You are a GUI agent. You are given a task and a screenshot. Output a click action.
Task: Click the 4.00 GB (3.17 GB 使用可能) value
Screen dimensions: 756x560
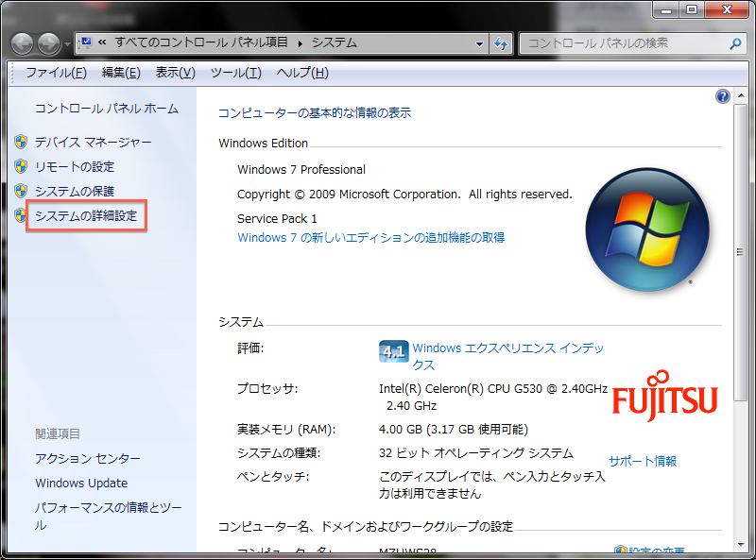[454, 430]
